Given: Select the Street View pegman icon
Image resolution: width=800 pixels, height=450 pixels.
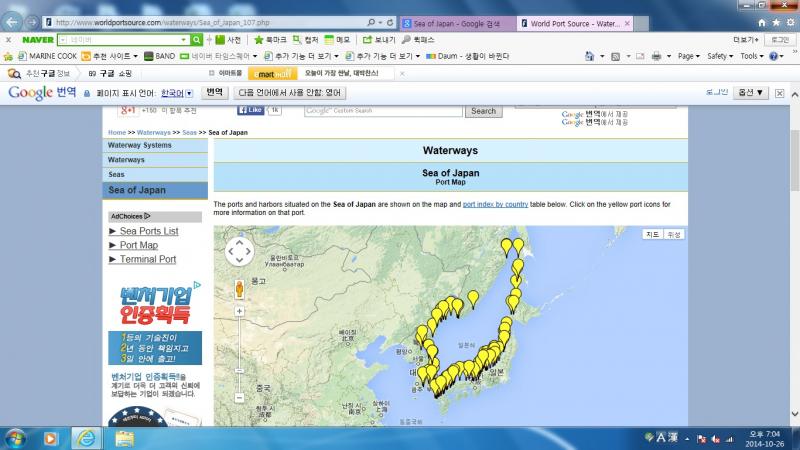Looking at the screenshot, I should (x=240, y=290).
